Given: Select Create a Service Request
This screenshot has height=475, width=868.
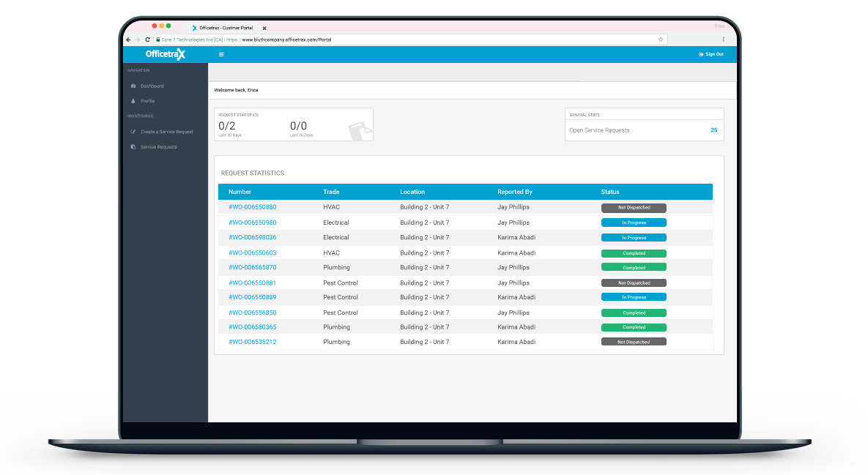Looking at the screenshot, I should 166,132.
